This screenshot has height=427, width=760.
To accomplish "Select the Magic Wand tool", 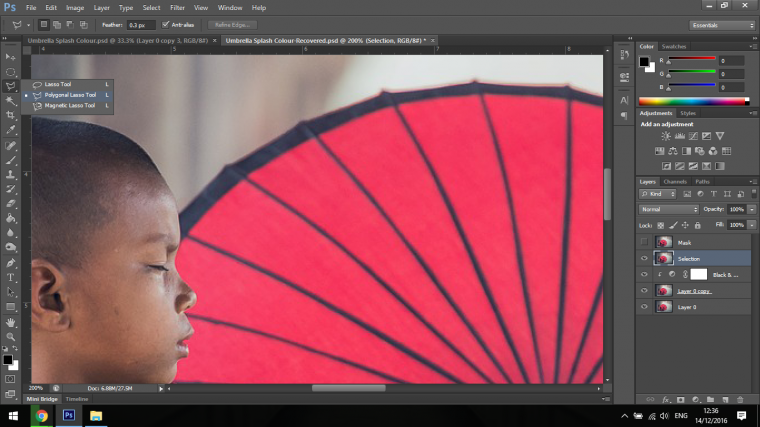I will coord(11,101).
